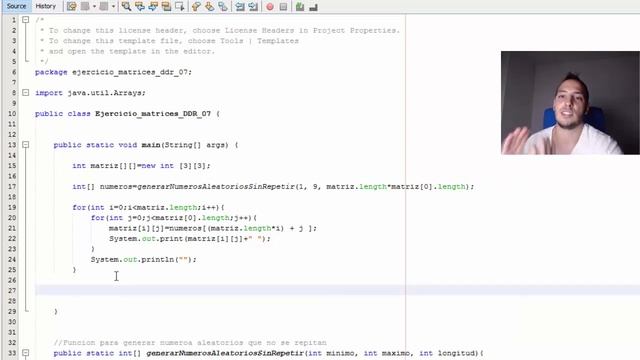This screenshot has height=360, width=640.
Task: Switch to the History view tab
Action: pos(45,6)
